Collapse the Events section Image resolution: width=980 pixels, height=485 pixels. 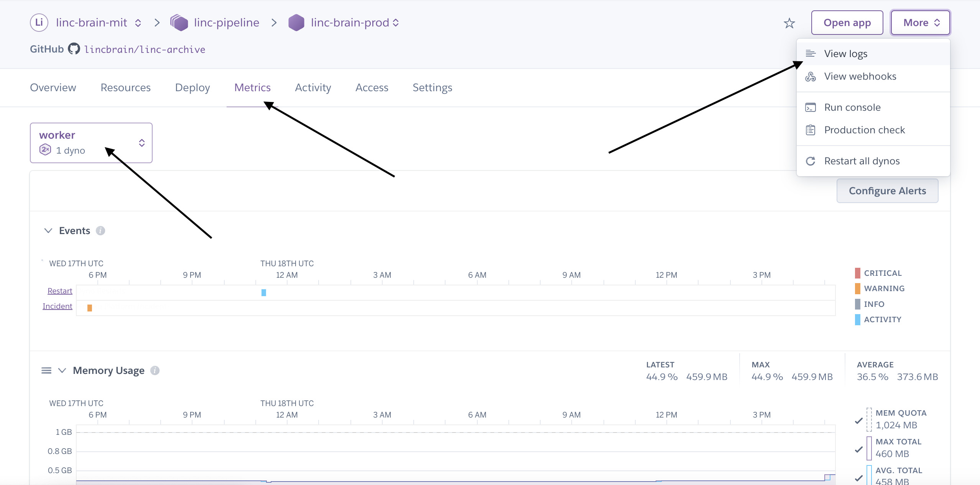(x=48, y=231)
